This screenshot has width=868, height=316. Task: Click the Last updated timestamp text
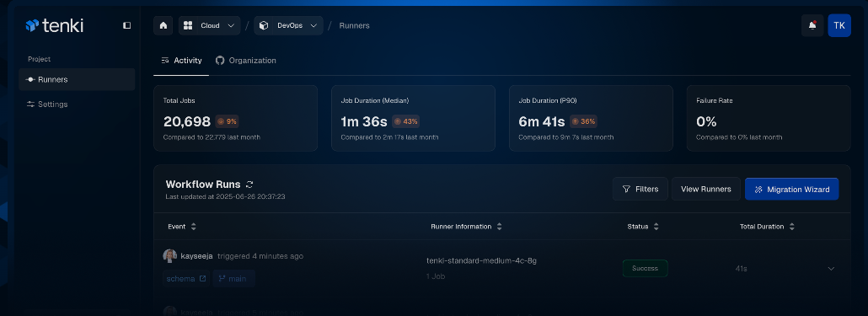tap(225, 196)
